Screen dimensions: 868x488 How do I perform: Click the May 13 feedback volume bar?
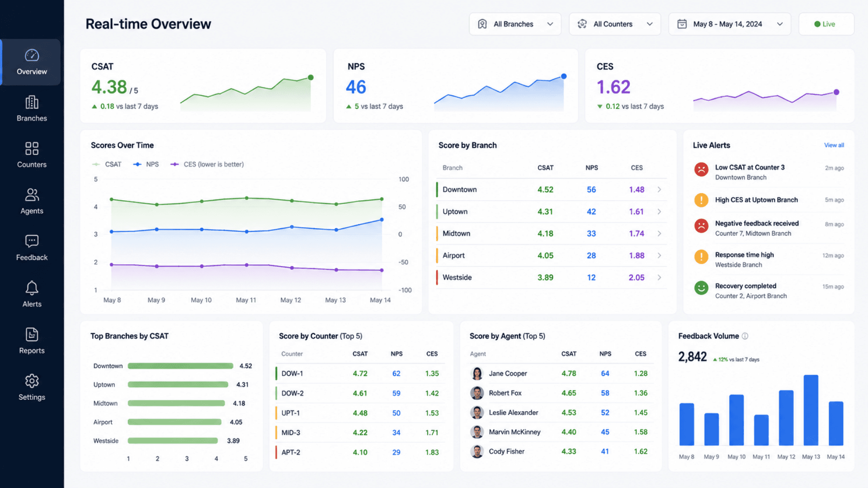click(x=811, y=410)
